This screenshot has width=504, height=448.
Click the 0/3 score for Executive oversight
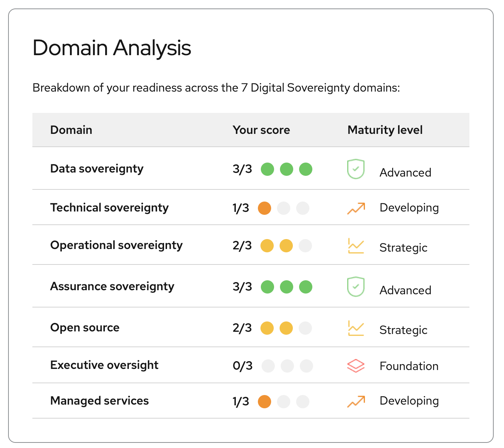[242, 366]
